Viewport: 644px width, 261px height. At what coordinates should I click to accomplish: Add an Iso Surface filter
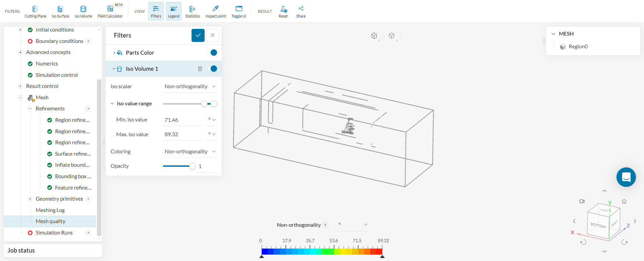pos(60,11)
